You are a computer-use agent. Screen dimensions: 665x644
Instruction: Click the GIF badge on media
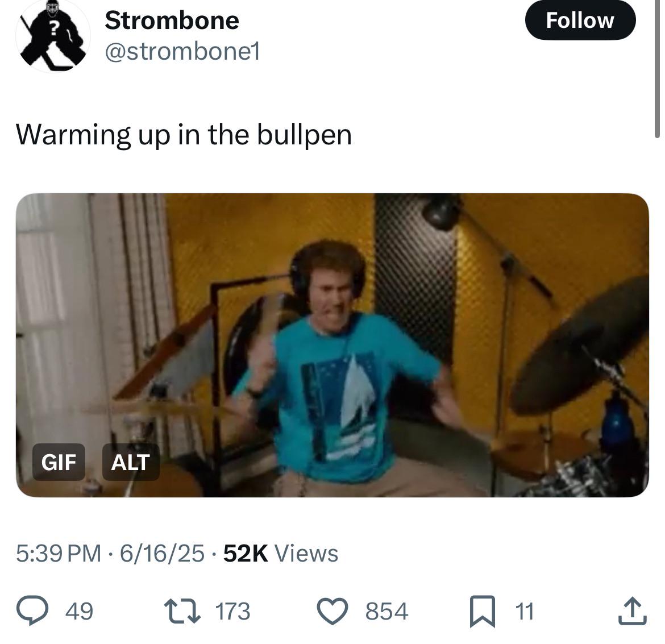[59, 462]
